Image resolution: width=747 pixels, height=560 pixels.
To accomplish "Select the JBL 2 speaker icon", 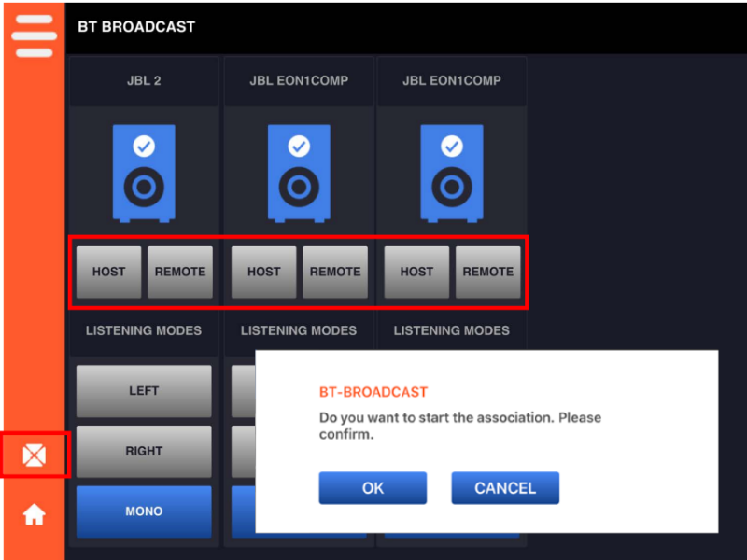I will pyautogui.click(x=144, y=174).
